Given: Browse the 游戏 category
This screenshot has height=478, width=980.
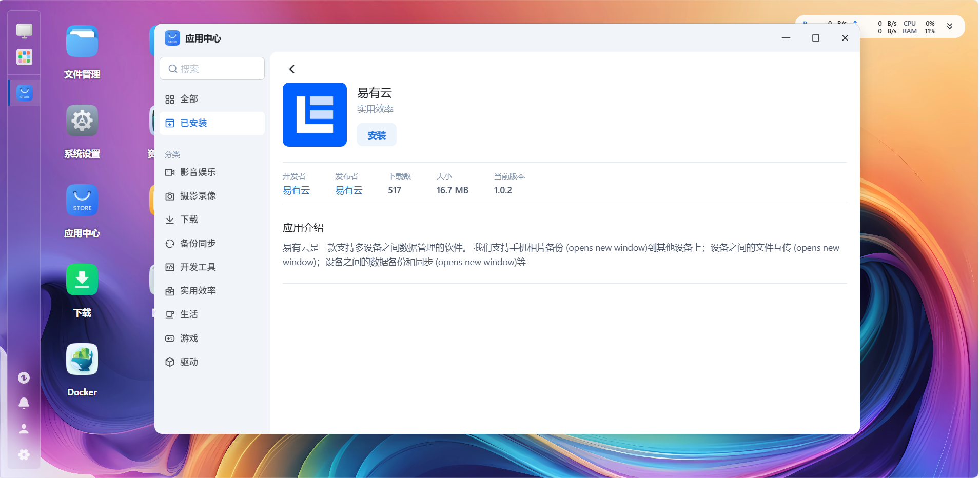Looking at the screenshot, I should (x=212, y=338).
